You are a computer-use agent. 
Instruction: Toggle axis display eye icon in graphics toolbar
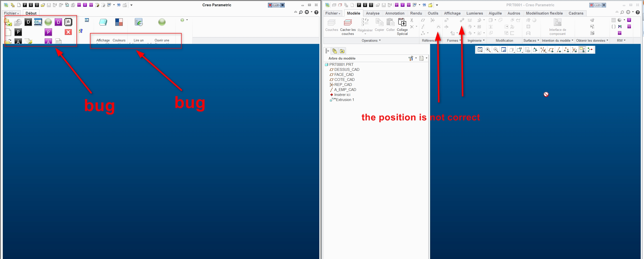(559, 50)
